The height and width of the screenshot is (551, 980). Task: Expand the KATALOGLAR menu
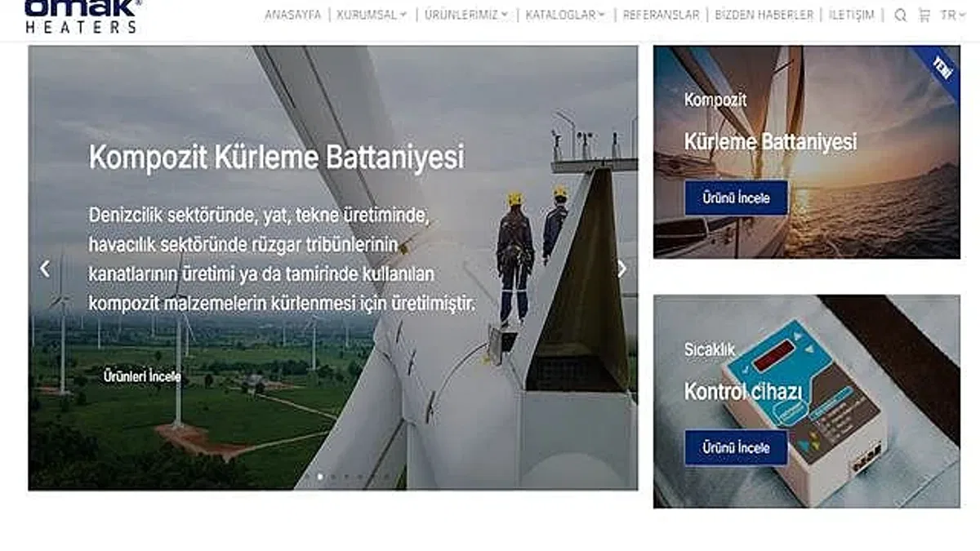565,15
